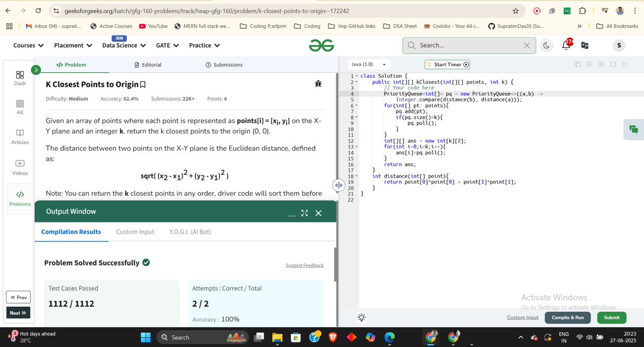Clear the search box with the X
Screen dimensions: 644x347
(527, 46)
